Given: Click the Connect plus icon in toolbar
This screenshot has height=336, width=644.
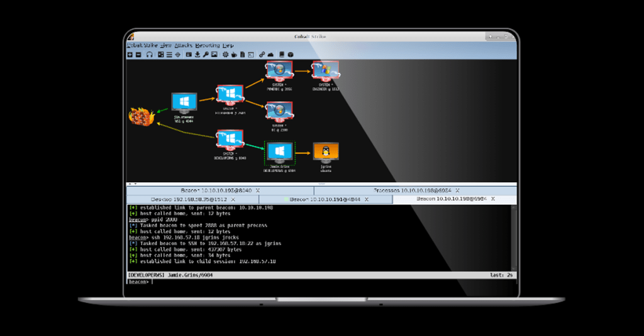Looking at the screenshot, I should (x=130, y=55).
